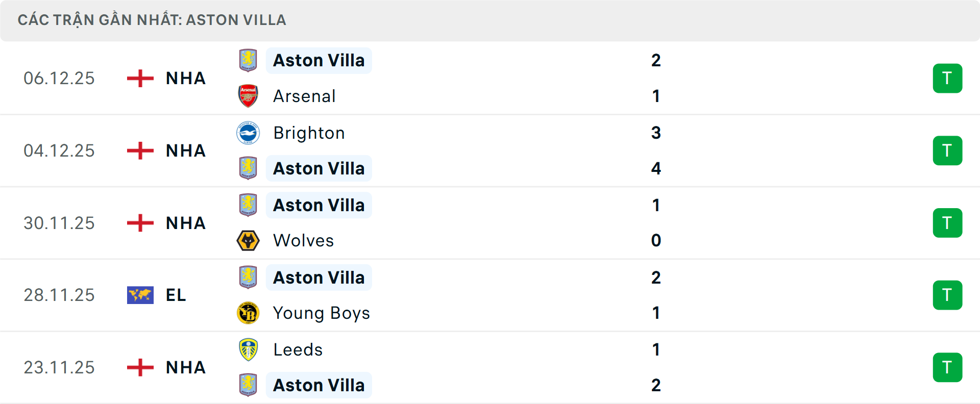Viewport: 980px width, 404px height.
Task: Click the green T badge for Arsenal match
Action: click(948, 78)
